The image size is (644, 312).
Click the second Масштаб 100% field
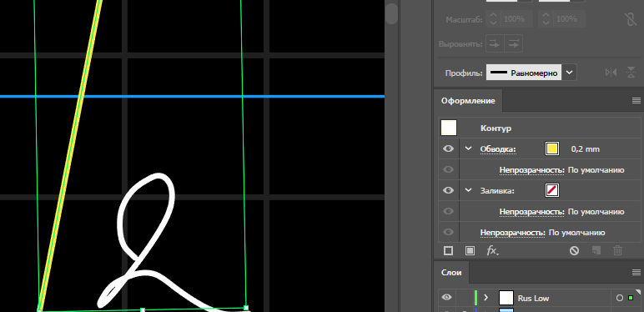[x=569, y=19]
